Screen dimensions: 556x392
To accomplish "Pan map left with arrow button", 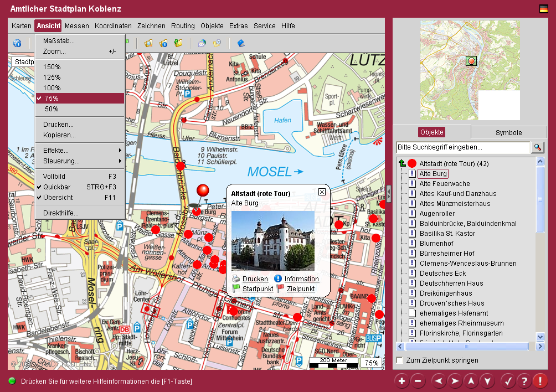I will point(439,381).
